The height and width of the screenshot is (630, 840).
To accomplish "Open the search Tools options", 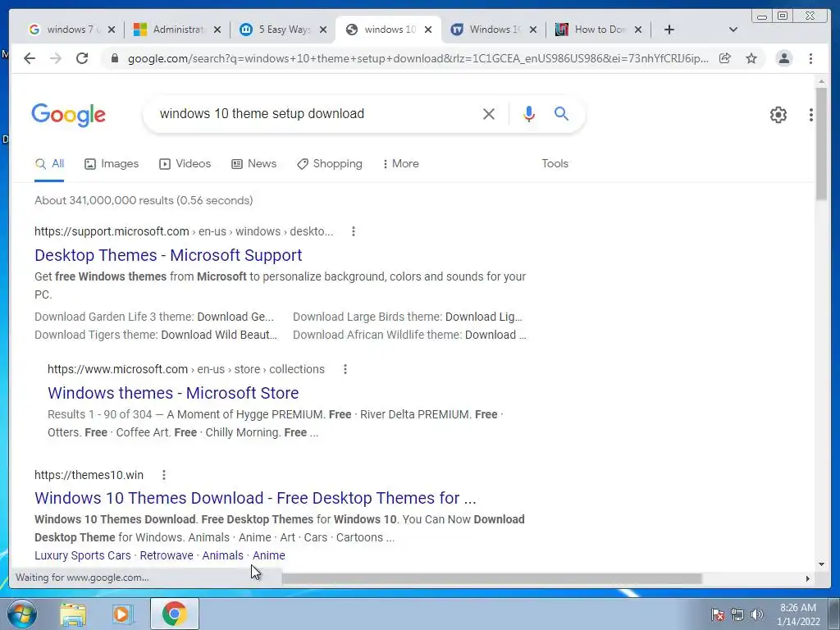I will coord(555,164).
